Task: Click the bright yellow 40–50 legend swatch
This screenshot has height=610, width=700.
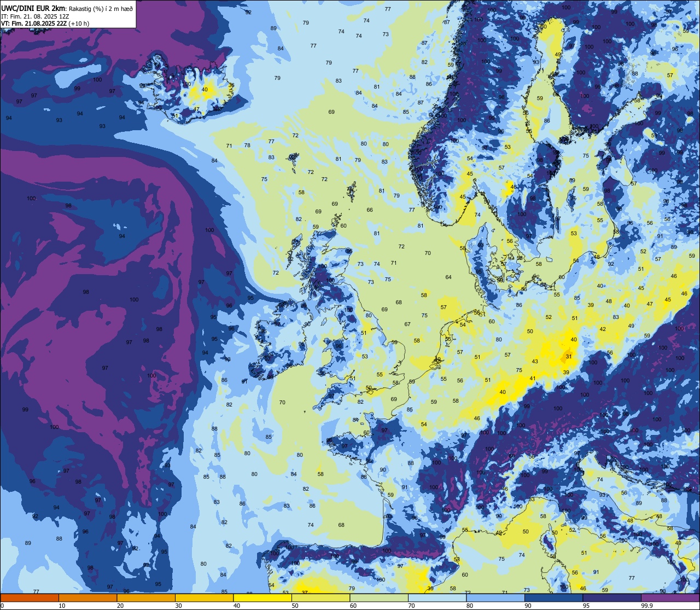Action: (262, 597)
